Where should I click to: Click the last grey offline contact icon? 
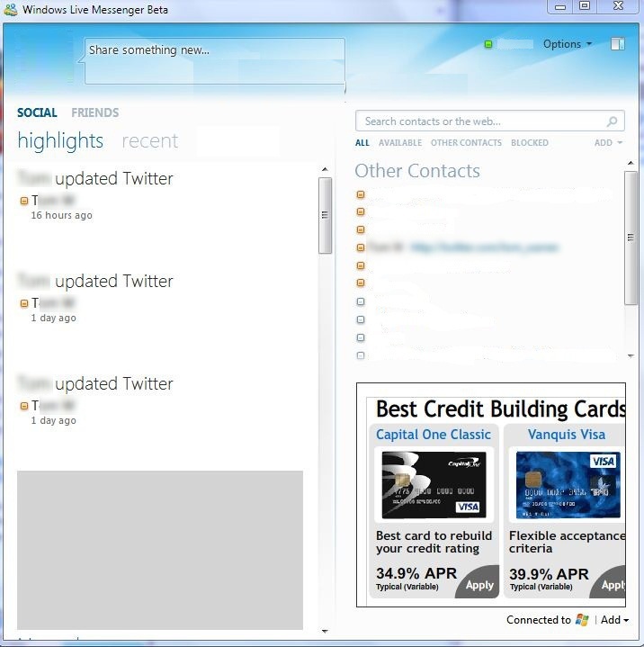[361, 355]
